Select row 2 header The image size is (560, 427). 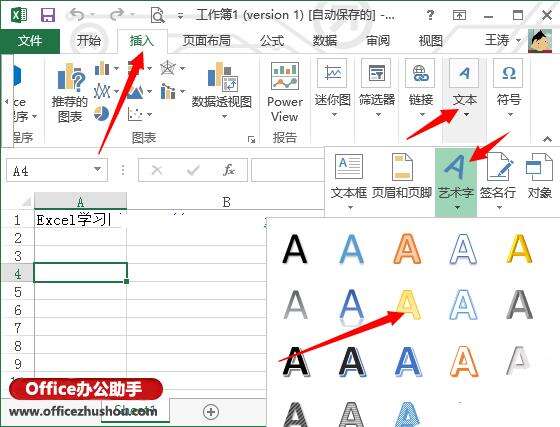click(18, 238)
